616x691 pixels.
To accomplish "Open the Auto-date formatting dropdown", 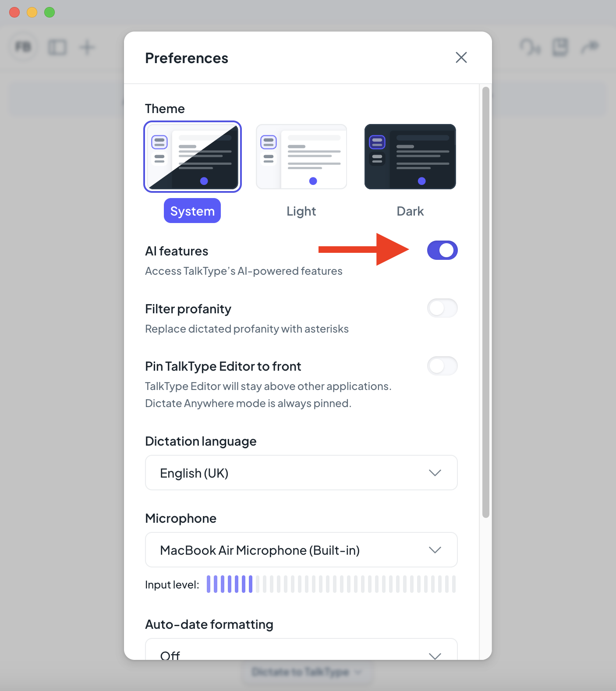I will click(301, 649).
